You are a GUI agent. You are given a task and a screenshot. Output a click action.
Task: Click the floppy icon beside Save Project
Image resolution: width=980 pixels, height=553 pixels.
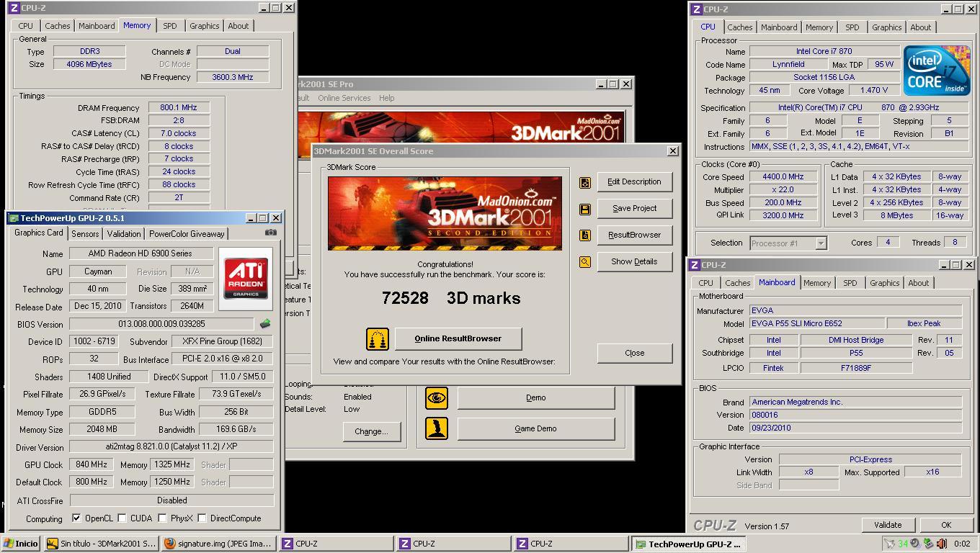coord(585,209)
